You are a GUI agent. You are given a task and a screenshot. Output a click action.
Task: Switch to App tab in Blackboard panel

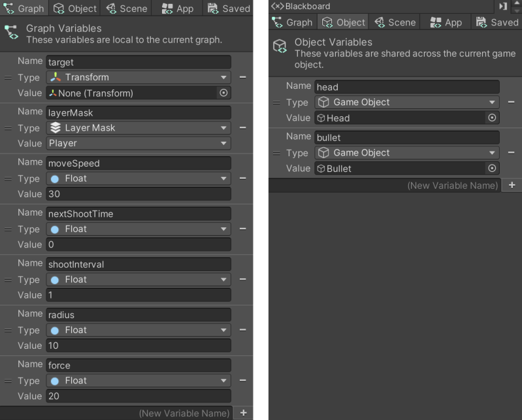pyautogui.click(x=446, y=22)
